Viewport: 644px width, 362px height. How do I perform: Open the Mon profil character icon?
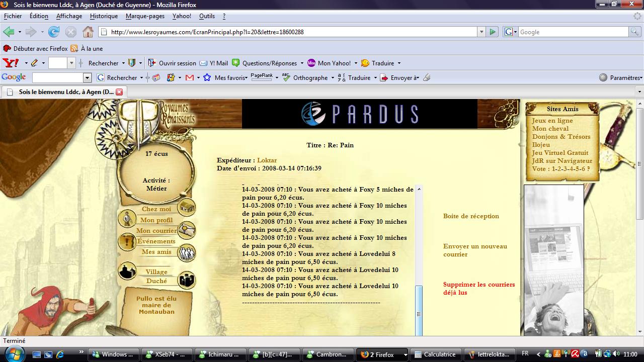click(x=127, y=219)
